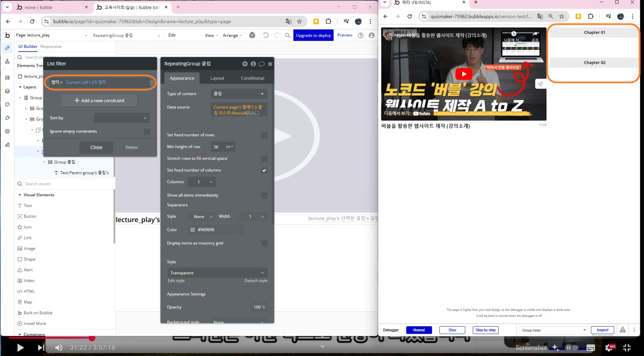Screen dimensions: 644x356
Task: Collapse the Visual Elements section
Action: pos(20,195)
